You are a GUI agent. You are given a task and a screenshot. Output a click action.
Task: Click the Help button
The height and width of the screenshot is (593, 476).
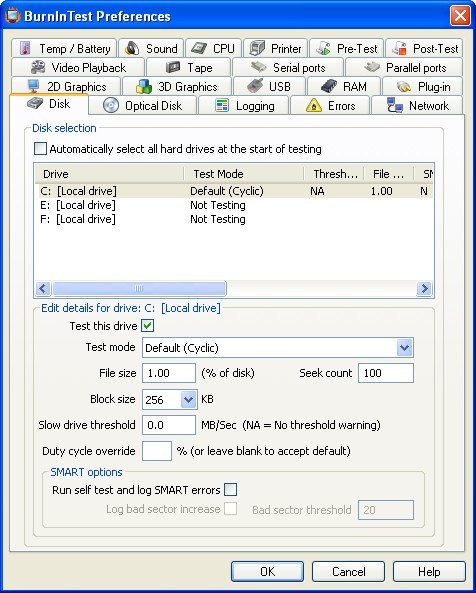pos(429,571)
